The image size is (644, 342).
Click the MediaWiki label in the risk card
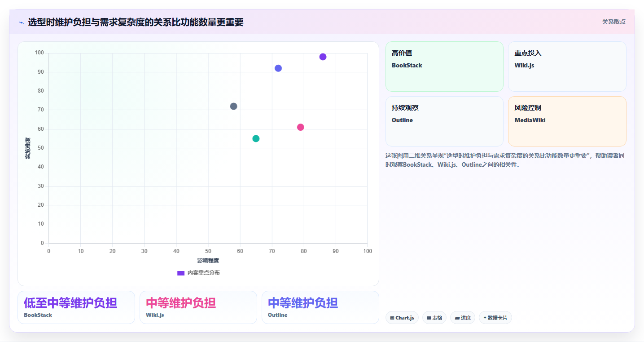coord(530,120)
